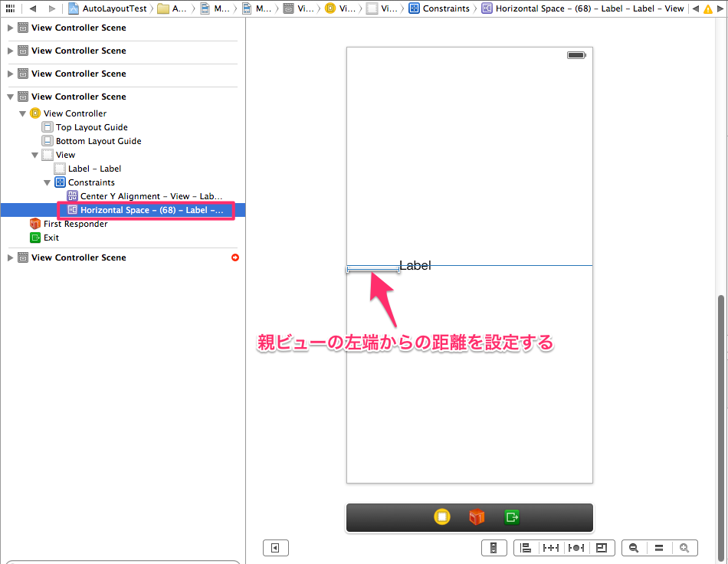Click the zoom-out magnifier icon

point(633,547)
